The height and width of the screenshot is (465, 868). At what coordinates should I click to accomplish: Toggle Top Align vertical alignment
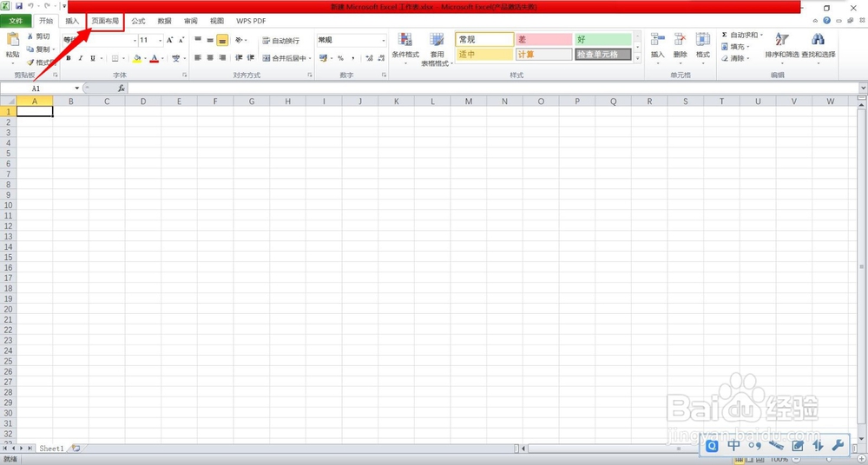[x=198, y=41]
